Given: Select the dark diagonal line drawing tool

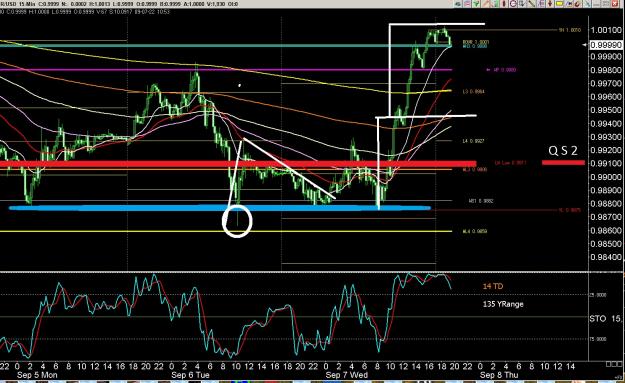Looking at the screenshot, I should coord(531,4).
